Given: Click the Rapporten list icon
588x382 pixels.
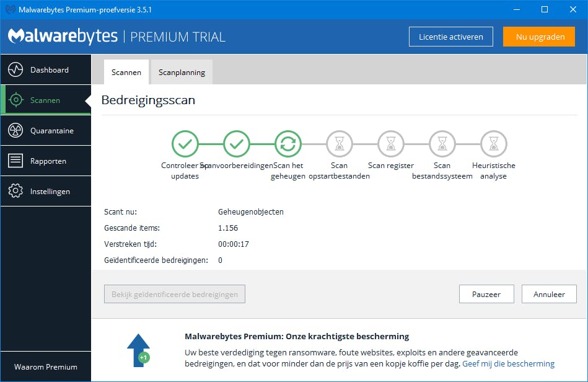Looking at the screenshot, I should point(15,161).
